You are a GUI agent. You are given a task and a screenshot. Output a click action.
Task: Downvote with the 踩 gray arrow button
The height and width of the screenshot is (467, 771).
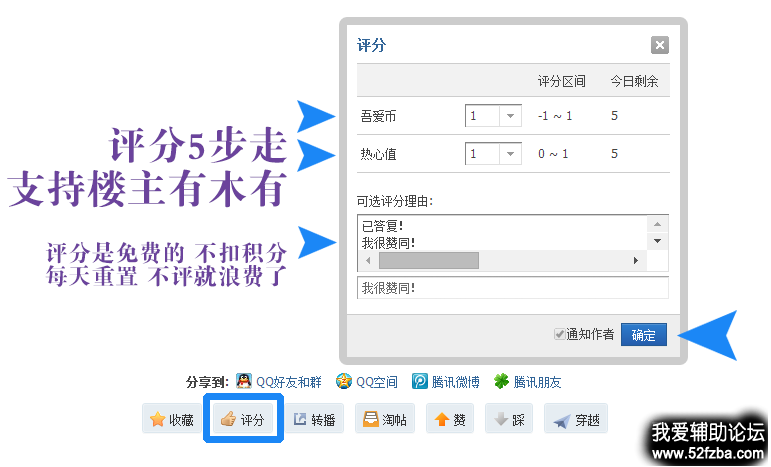click(509, 419)
